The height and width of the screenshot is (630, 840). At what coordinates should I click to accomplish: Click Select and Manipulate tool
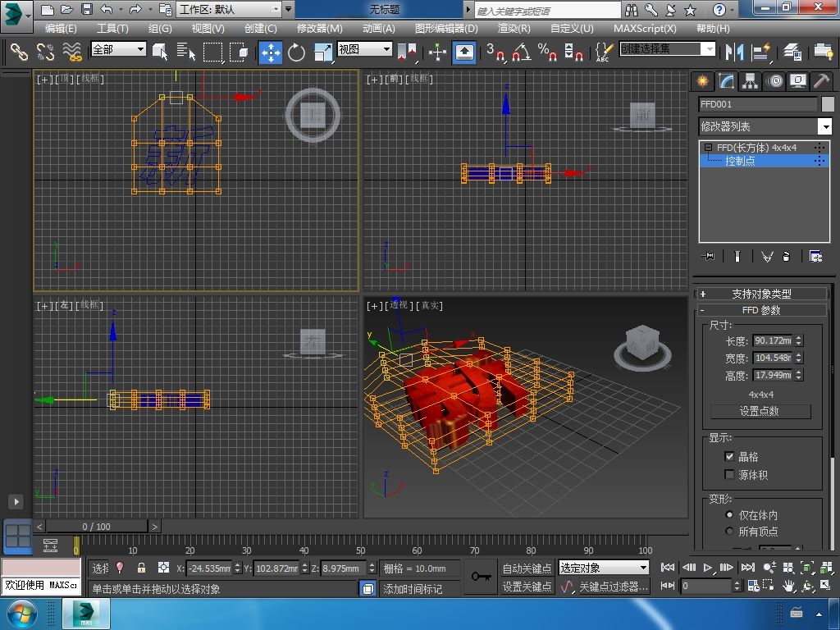(x=438, y=52)
